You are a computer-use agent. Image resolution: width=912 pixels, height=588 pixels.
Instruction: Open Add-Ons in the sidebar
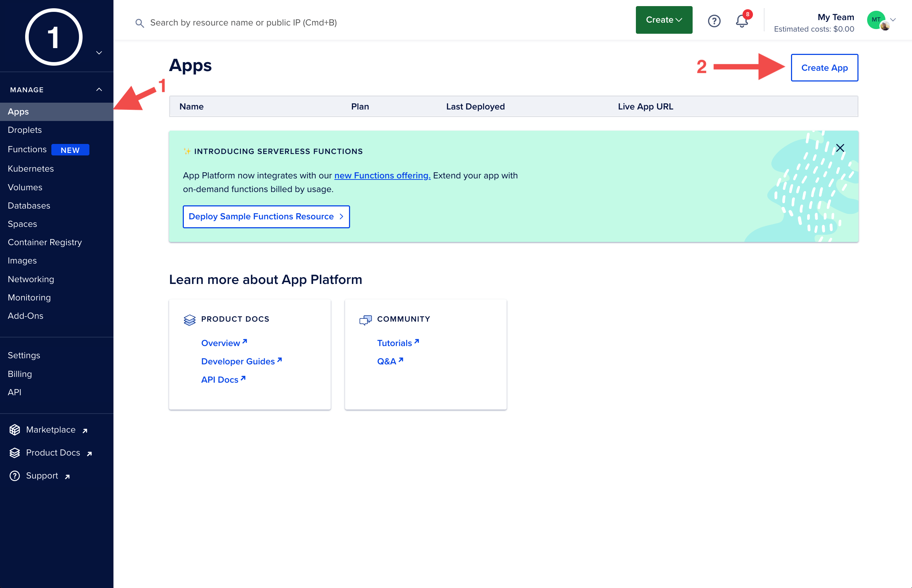(25, 316)
